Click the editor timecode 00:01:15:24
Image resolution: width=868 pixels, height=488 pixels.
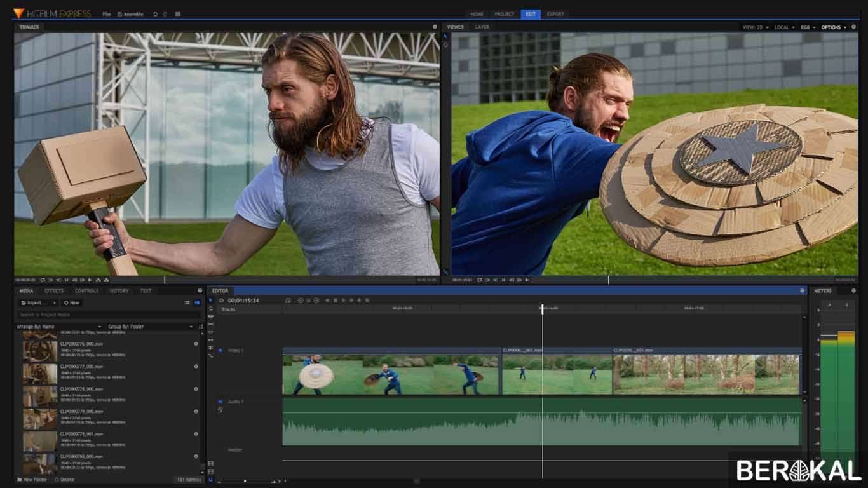pos(243,301)
